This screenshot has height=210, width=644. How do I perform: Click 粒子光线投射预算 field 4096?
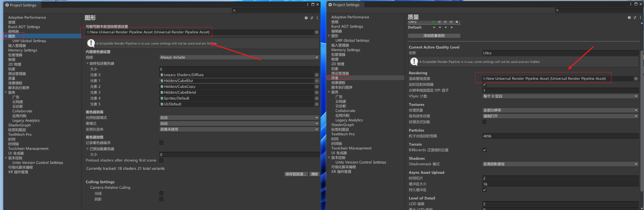click(560, 136)
